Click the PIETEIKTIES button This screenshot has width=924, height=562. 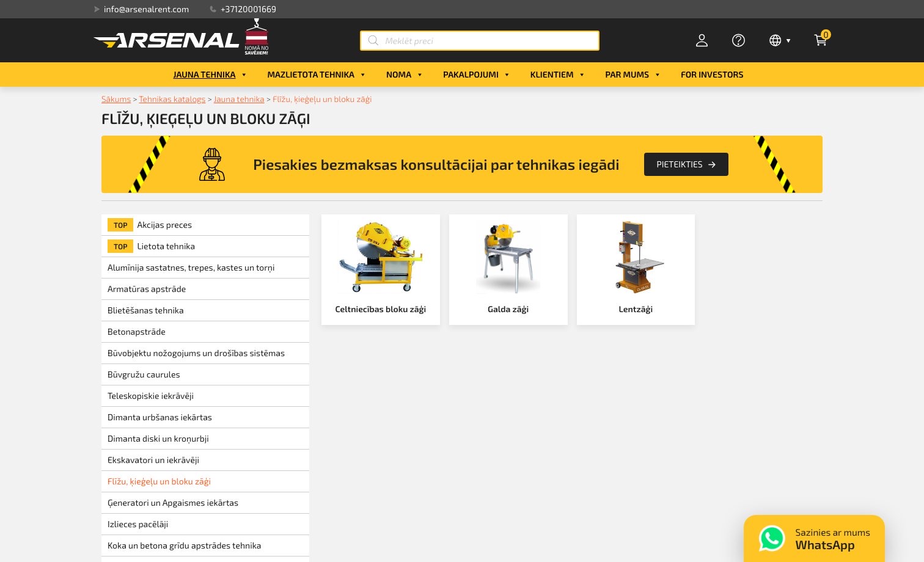click(x=686, y=164)
